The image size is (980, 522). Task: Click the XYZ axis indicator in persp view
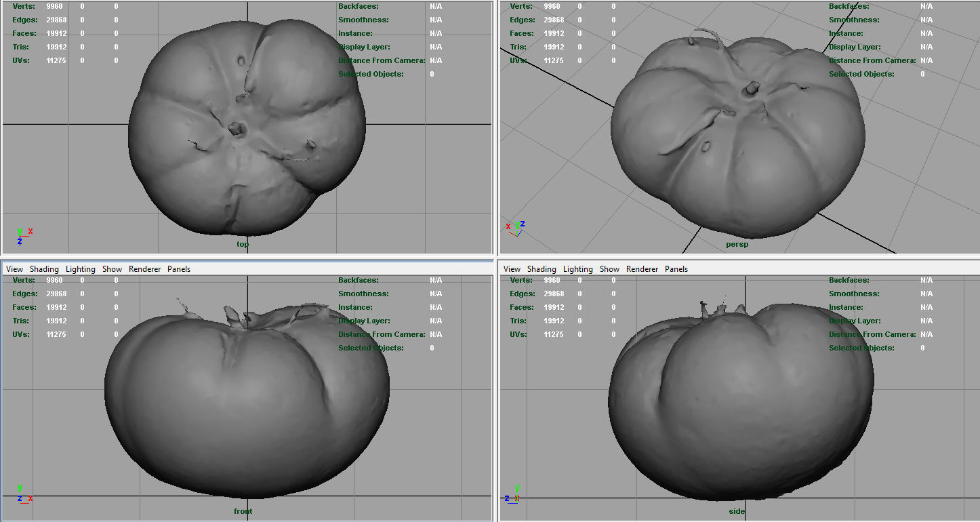pos(516,228)
